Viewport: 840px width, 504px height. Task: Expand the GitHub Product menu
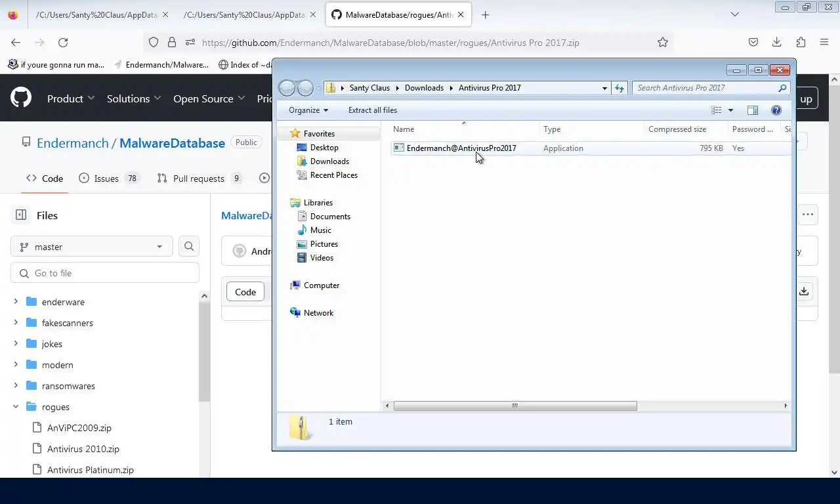coord(71,98)
